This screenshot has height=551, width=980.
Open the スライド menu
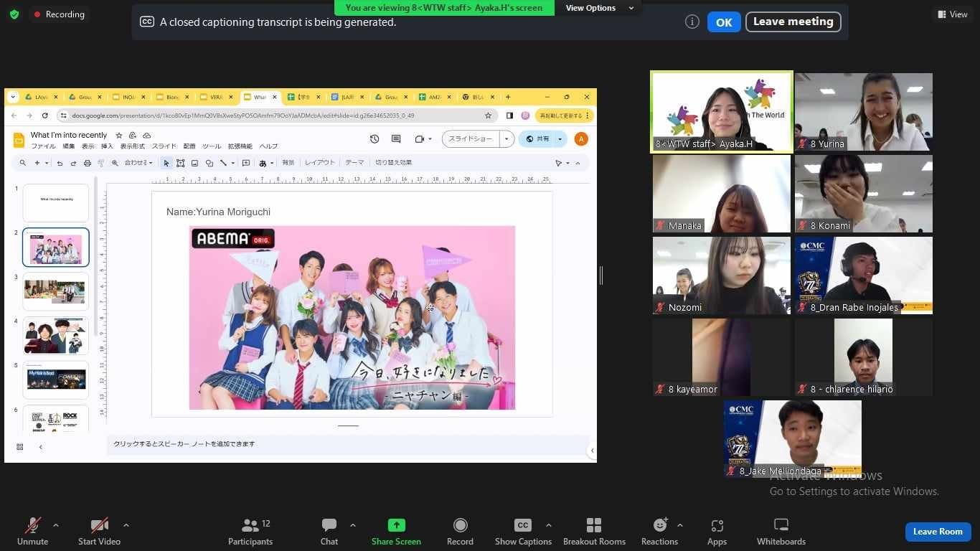click(x=164, y=146)
